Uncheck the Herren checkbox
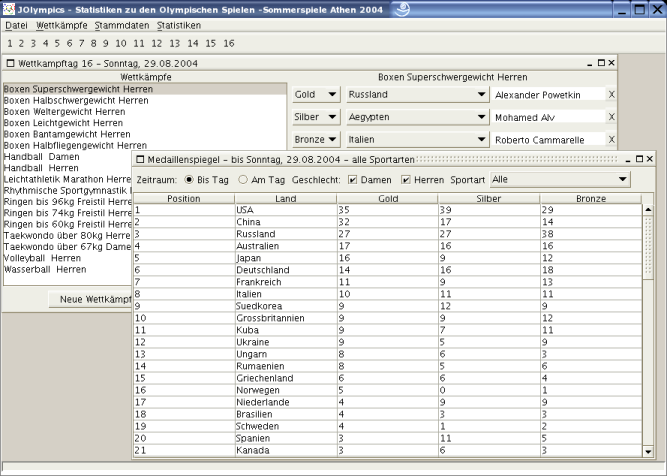 click(406, 180)
